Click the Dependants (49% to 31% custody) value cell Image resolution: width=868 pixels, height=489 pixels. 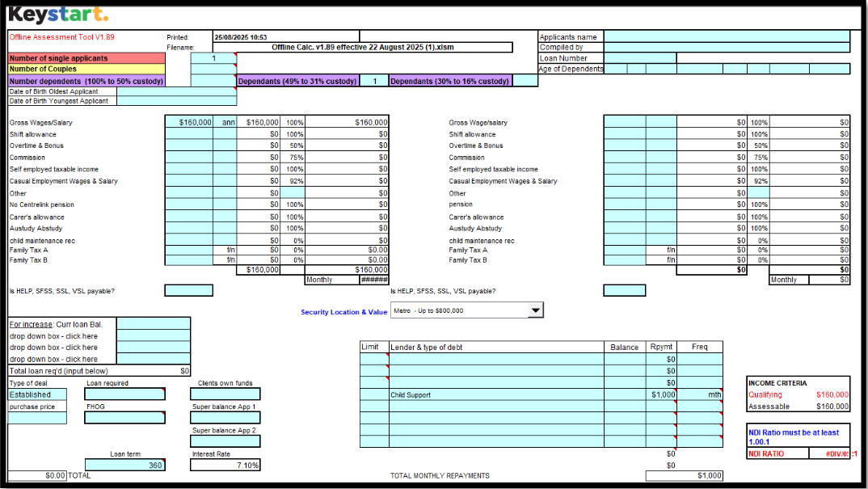(373, 81)
